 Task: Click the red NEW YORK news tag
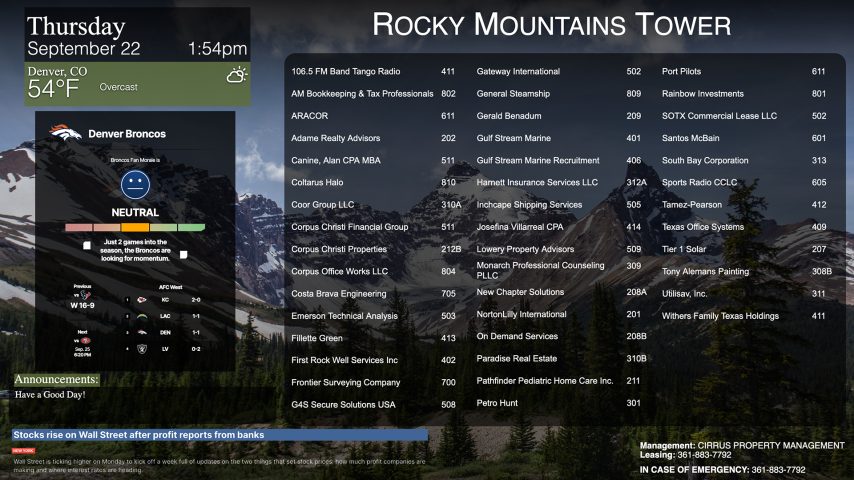pyautogui.click(x=23, y=451)
